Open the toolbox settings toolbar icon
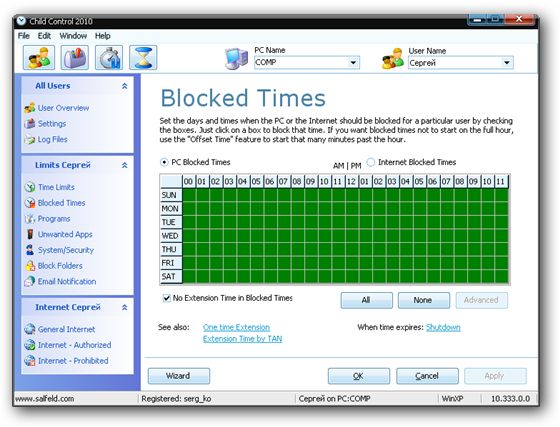Screen dimensions: 560x427 coord(74,57)
